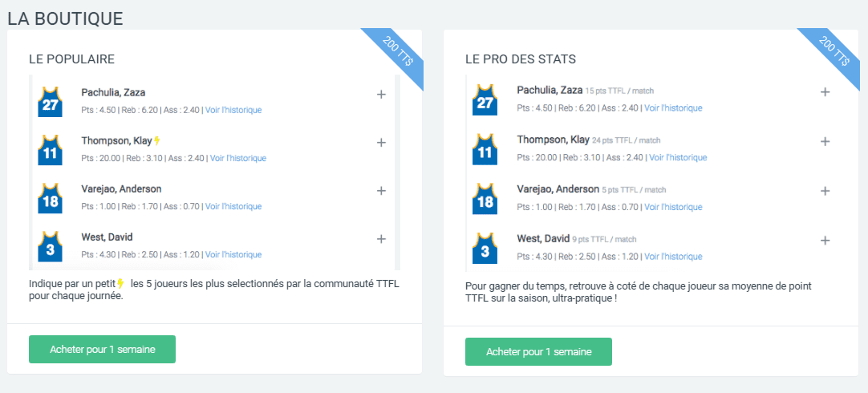This screenshot has width=868, height=393.
Task: Click Thompson's lightning bolt popularity icon
Action: 157,140
